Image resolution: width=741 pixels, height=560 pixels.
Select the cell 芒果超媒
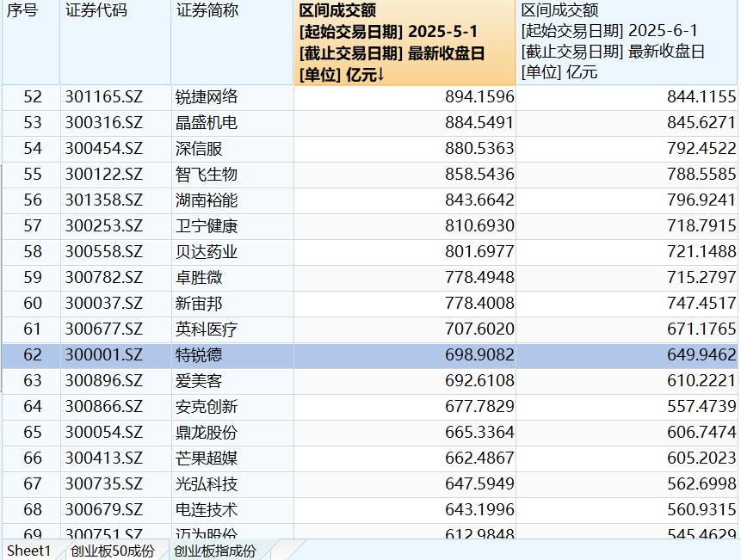[x=232, y=458]
